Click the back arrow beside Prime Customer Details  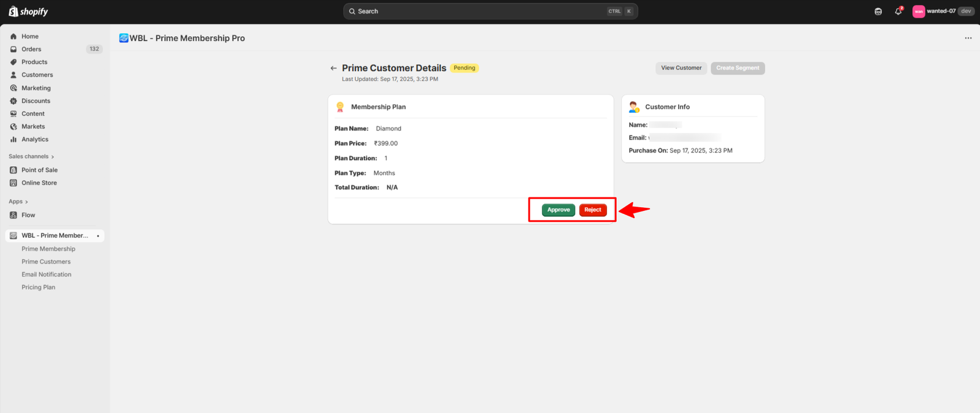click(x=334, y=69)
